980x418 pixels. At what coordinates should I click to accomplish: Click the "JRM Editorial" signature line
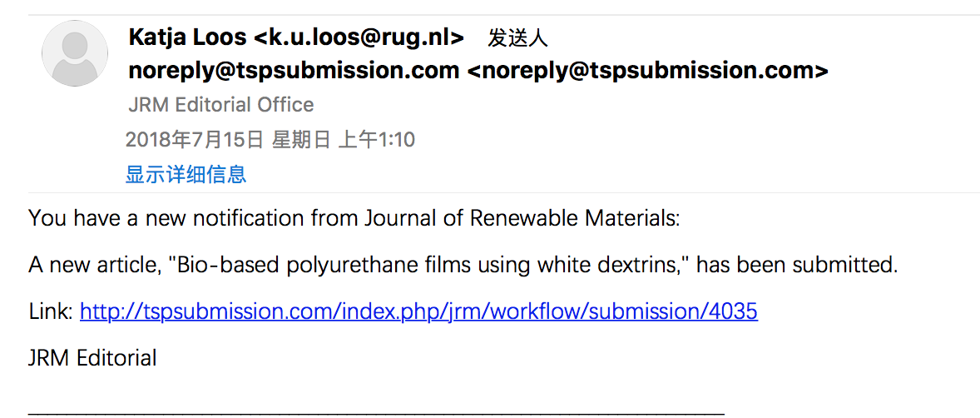tap(92, 359)
